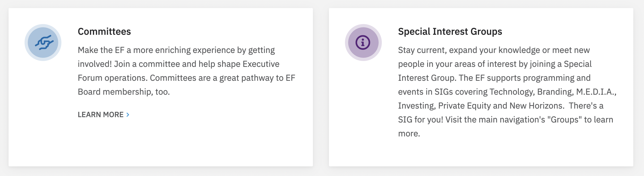Click "Board membership, too." text line
The width and height of the screenshot is (644, 176).
[124, 92]
